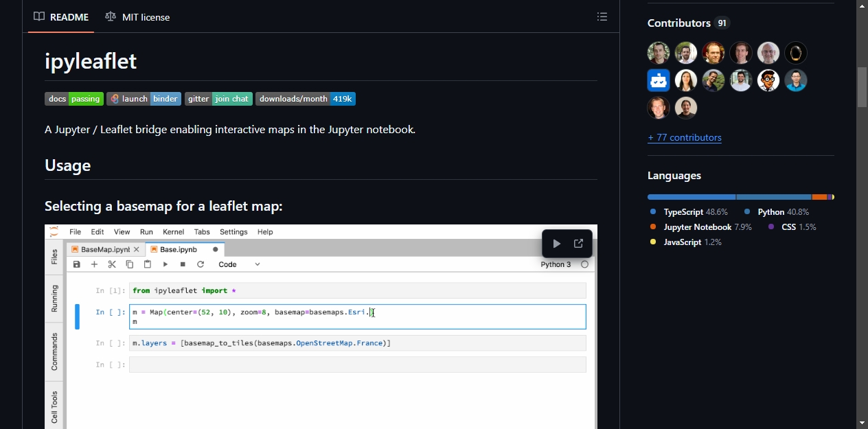The width and height of the screenshot is (868, 429).
Task: Open the demo video in new tab icon
Action: [578, 244]
